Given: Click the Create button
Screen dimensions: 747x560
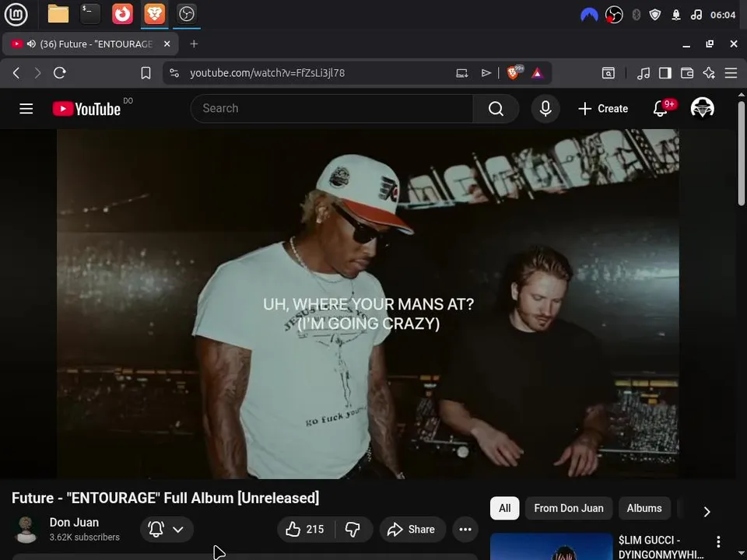Looking at the screenshot, I should coord(603,109).
